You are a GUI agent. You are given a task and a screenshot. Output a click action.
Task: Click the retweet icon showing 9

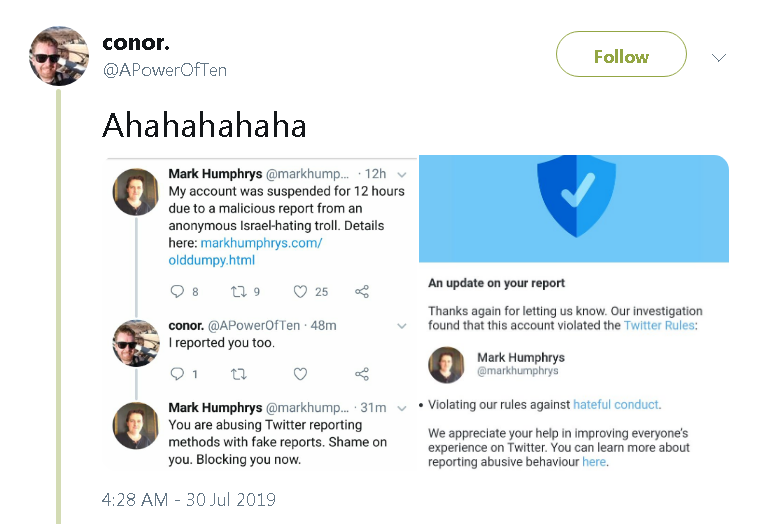(239, 292)
